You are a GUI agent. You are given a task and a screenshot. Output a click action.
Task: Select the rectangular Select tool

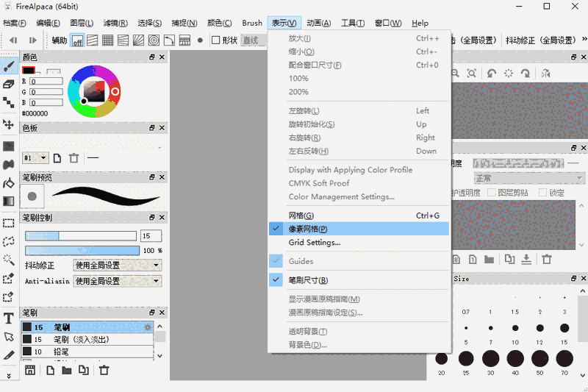coord(9,223)
